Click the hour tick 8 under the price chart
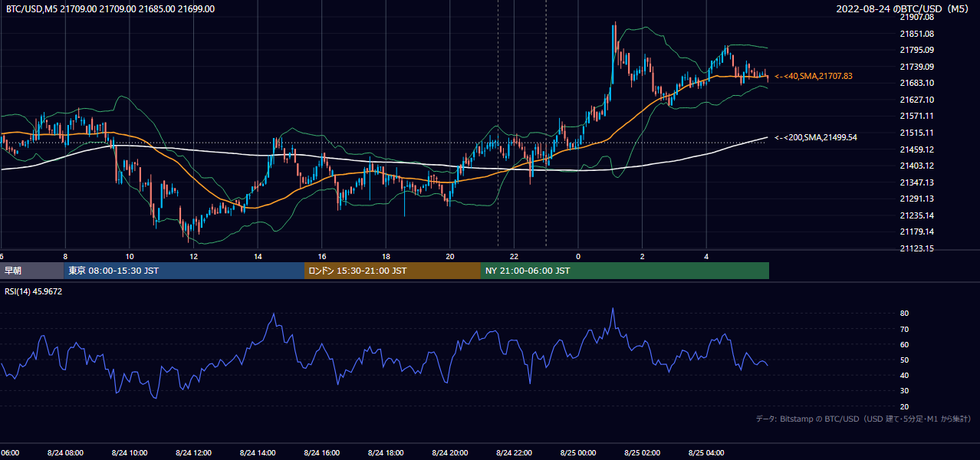980x460 pixels. 65,256
